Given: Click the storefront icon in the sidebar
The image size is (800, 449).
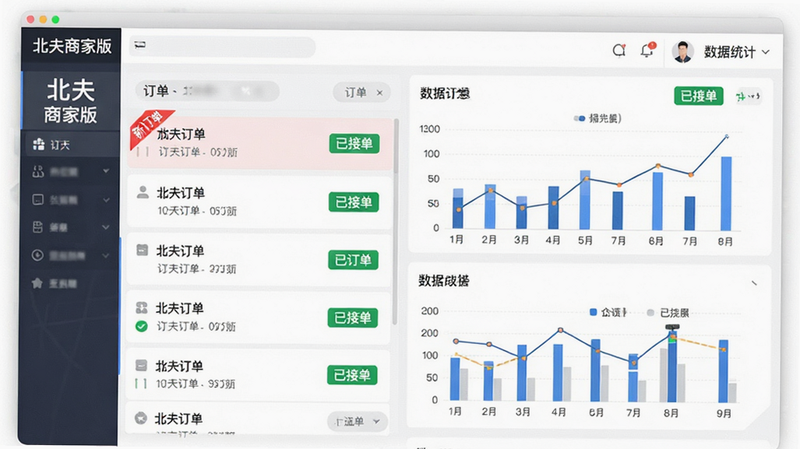Looking at the screenshot, I should (38, 227).
